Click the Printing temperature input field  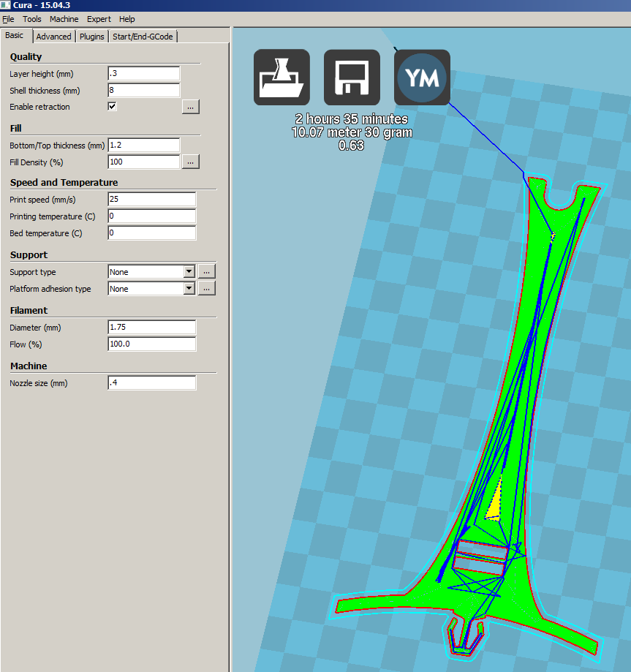pyautogui.click(x=152, y=216)
